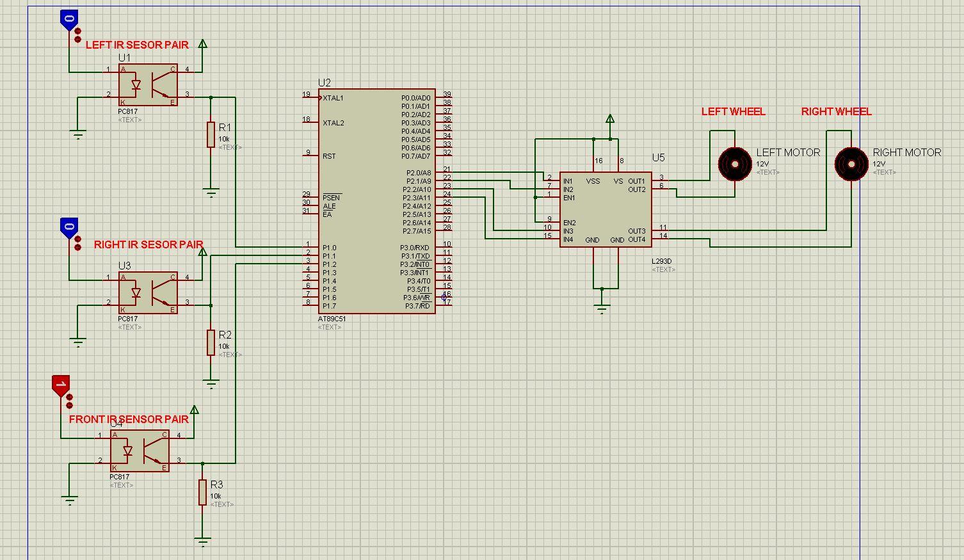Select the ground symbol below the L293D

(602, 307)
